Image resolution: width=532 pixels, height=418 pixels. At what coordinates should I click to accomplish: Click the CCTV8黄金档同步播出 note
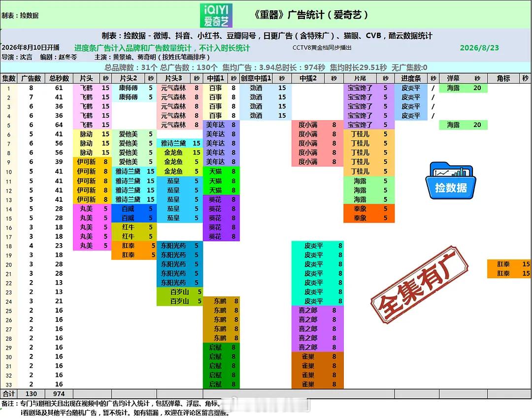(322, 48)
